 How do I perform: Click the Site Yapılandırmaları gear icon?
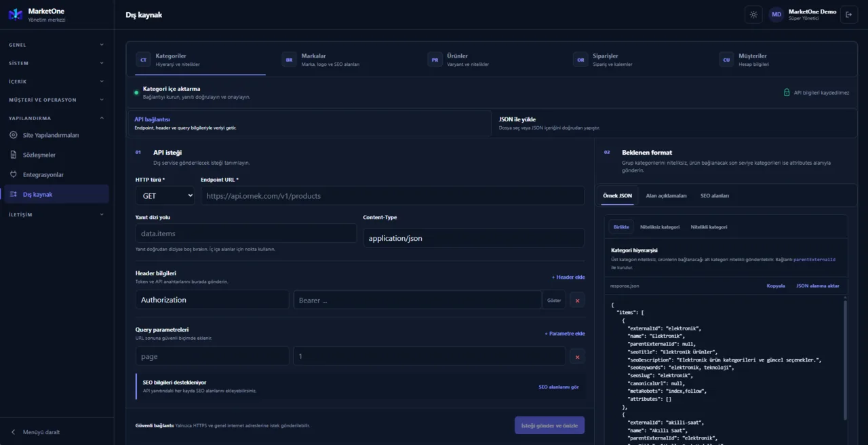tap(14, 135)
